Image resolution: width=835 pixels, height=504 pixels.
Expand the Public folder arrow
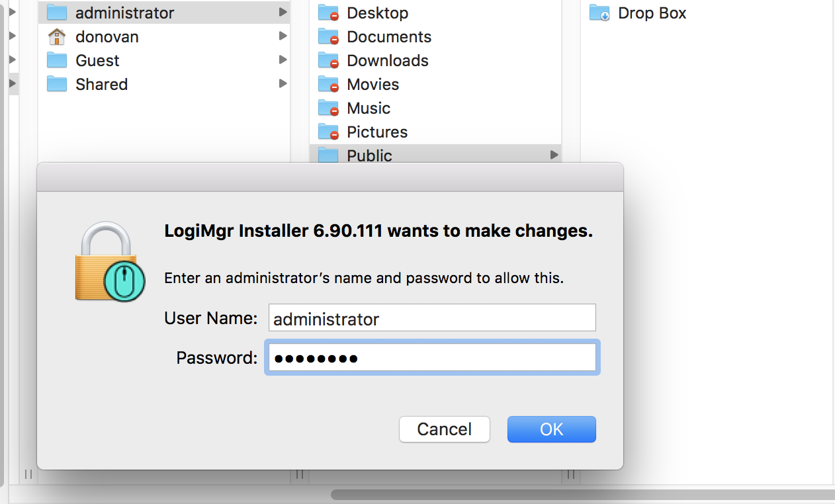point(554,155)
